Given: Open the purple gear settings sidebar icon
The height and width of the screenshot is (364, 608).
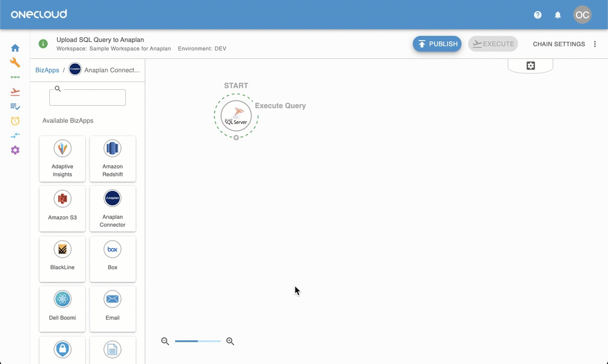Looking at the screenshot, I should pos(15,150).
